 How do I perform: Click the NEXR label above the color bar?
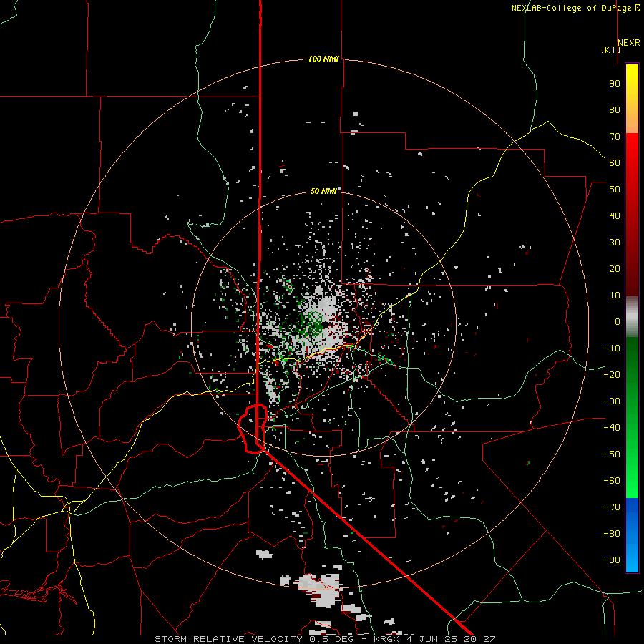[x=629, y=43]
